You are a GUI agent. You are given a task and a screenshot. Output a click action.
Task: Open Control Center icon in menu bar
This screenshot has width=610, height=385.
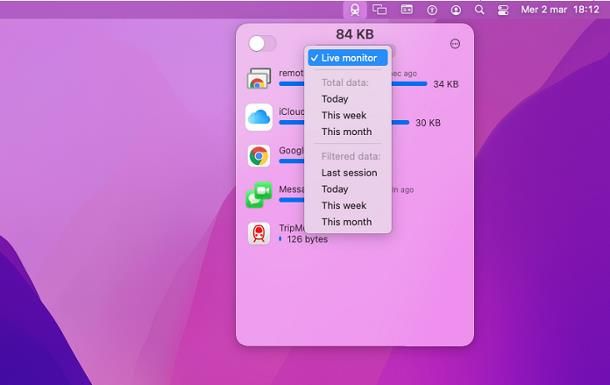click(503, 10)
